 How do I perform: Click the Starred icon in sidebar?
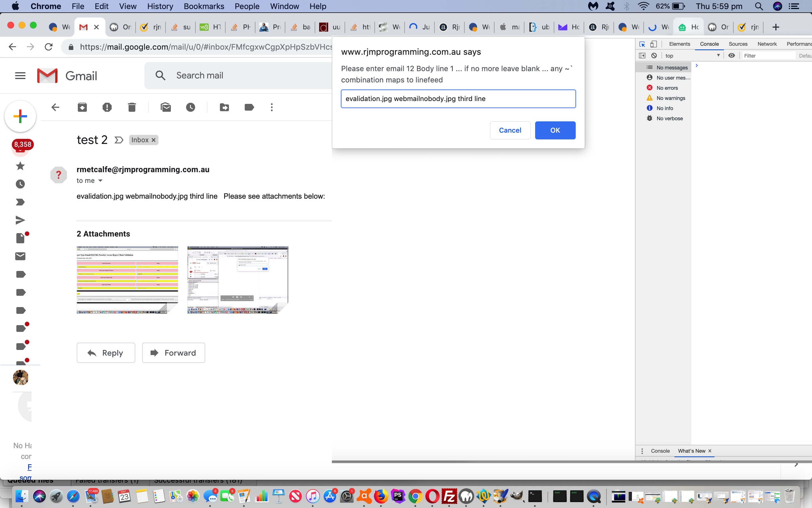(x=21, y=166)
